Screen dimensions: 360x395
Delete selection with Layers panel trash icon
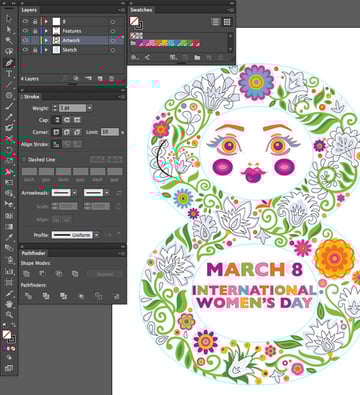pyautogui.click(x=112, y=79)
